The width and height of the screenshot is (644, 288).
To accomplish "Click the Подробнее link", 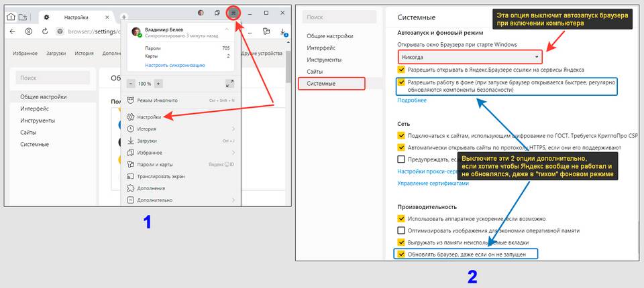I will coord(412,100).
